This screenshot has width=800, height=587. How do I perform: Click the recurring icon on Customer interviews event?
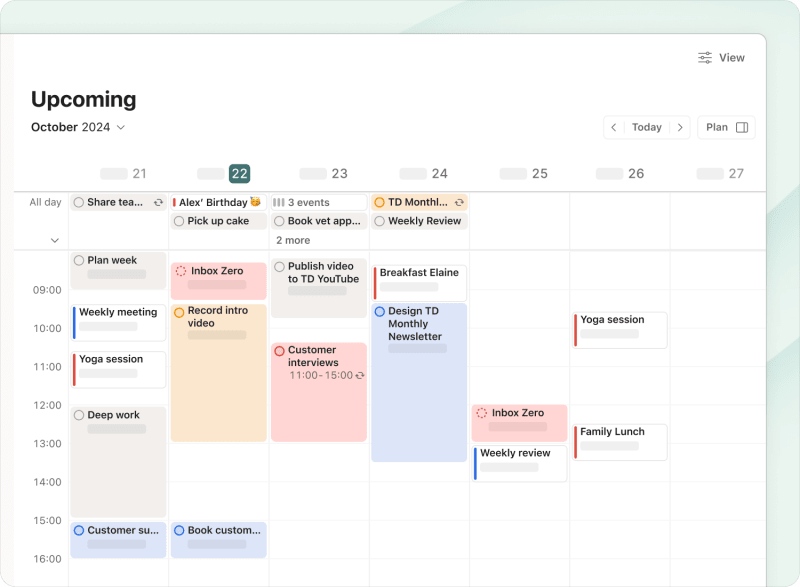358,377
